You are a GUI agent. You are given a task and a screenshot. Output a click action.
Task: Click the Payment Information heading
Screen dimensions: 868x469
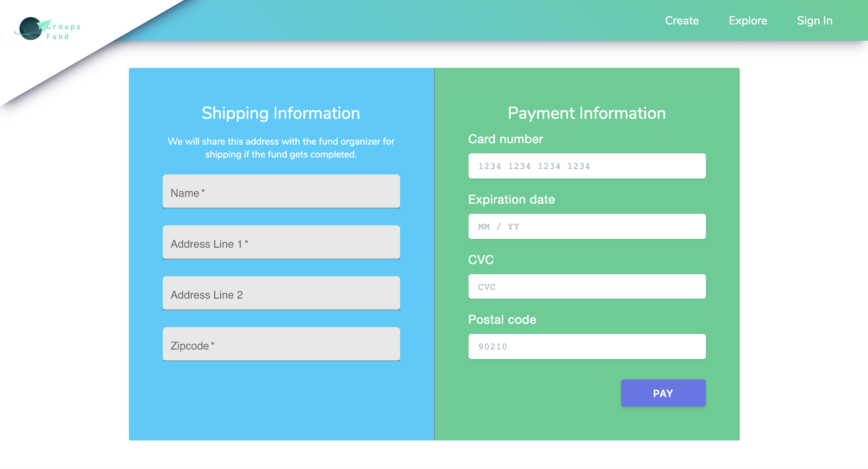click(587, 113)
